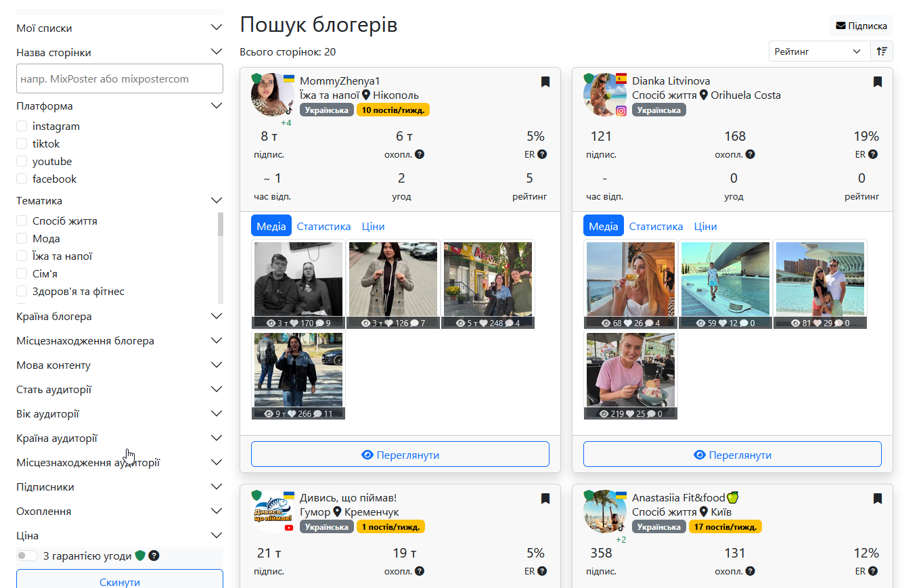Screen dimensions: 919x588
Task: Click help icon next to ER in MommyZhenya1 card
Action: [542, 154]
